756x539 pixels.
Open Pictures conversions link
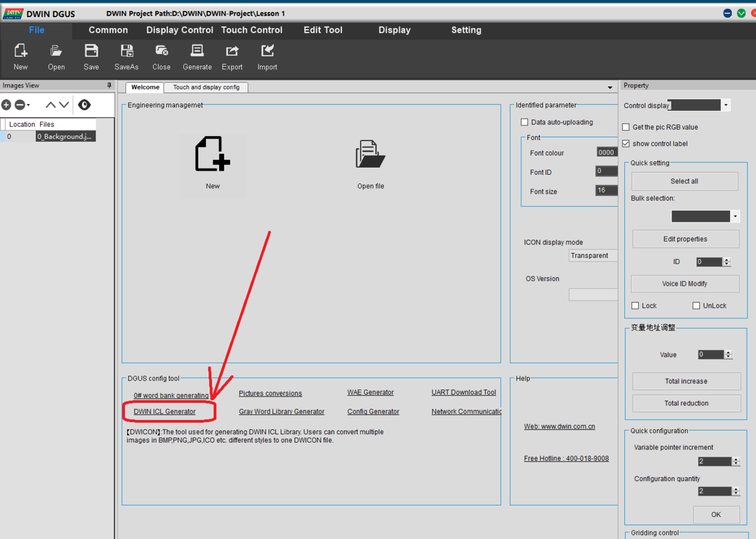click(270, 393)
